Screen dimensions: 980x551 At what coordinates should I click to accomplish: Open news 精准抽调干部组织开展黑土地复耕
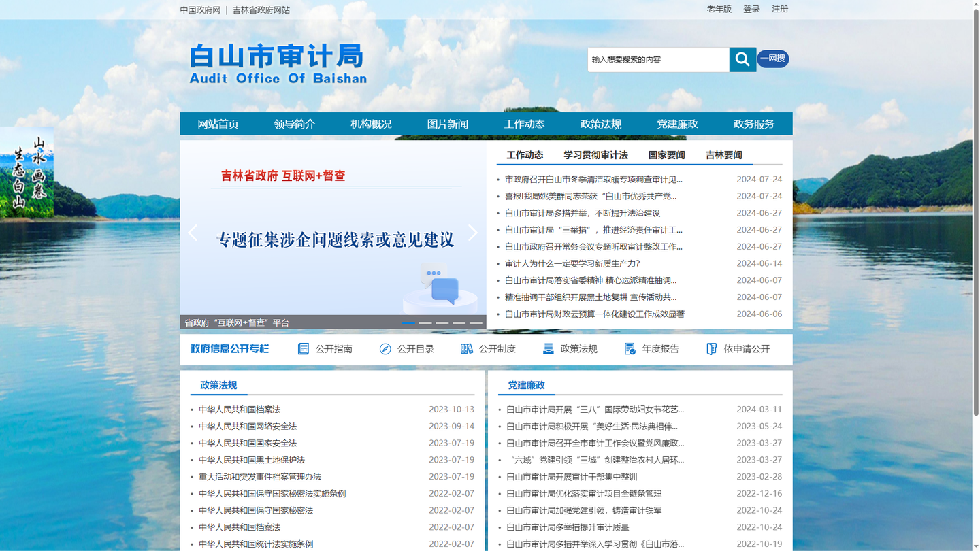[591, 297]
